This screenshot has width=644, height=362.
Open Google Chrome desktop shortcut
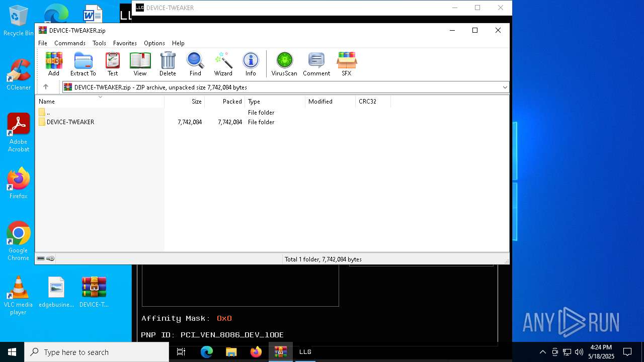tap(19, 241)
